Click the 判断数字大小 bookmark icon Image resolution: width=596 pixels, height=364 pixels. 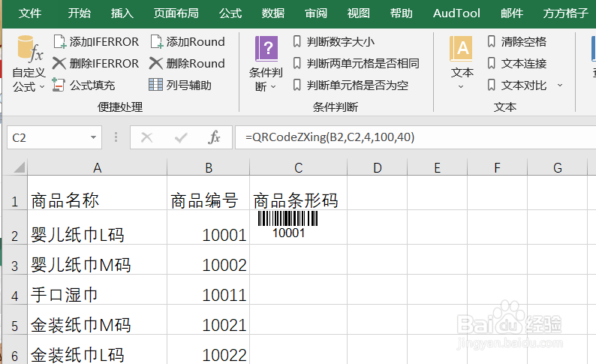(296, 41)
